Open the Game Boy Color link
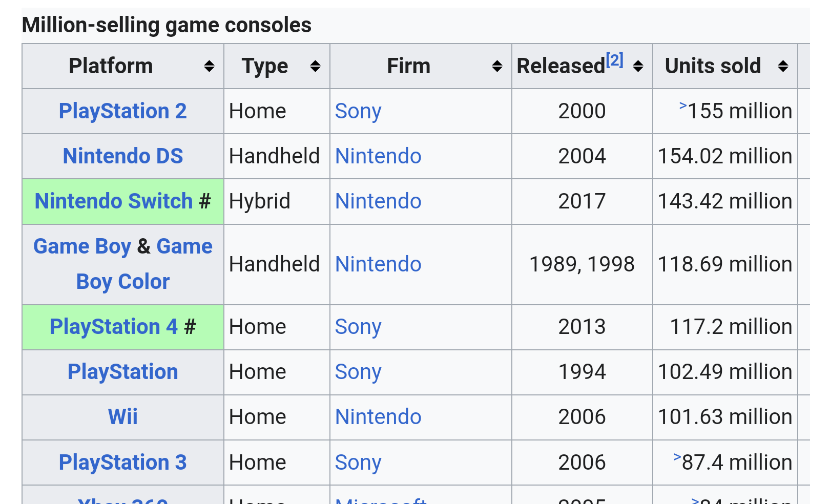830x504 pixels. 122,282
